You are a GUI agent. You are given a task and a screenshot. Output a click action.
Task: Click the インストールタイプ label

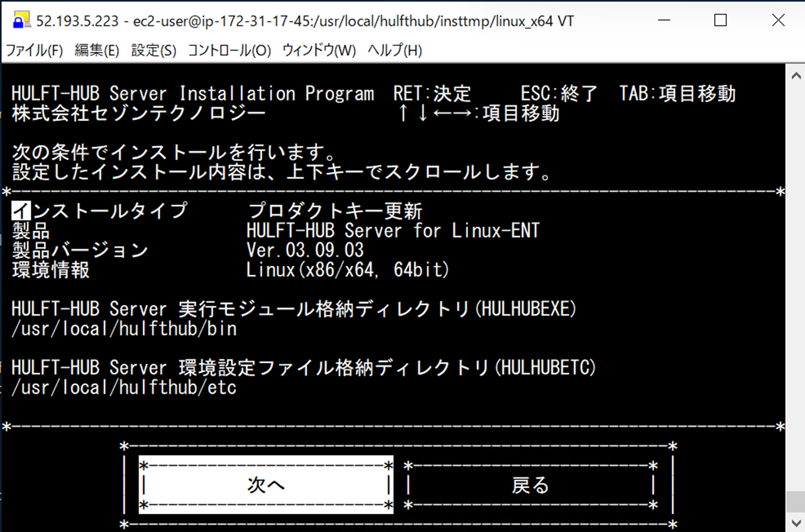click(99, 211)
